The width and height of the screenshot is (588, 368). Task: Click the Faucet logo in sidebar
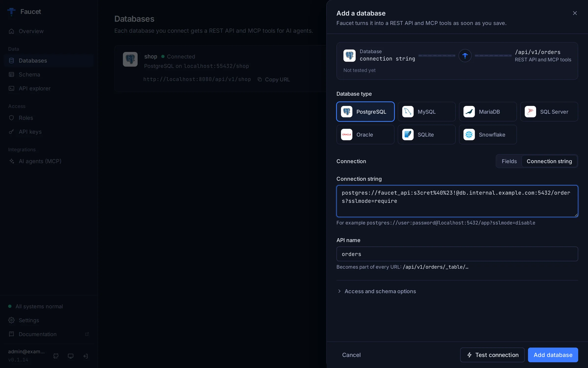pyautogui.click(x=11, y=12)
